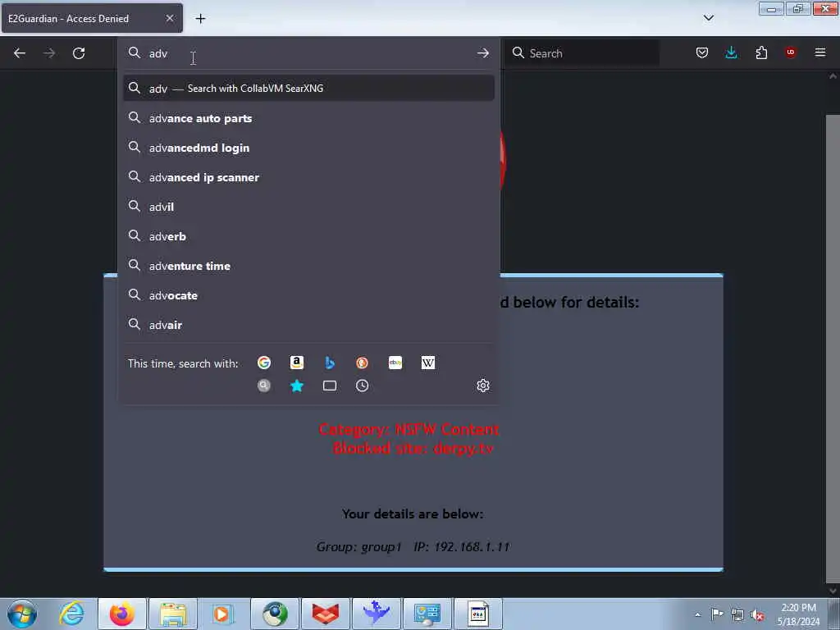Image resolution: width=840 pixels, height=630 pixels.
Task: Click 'Blocked site: derpy.tv' text
Action: [413, 449]
